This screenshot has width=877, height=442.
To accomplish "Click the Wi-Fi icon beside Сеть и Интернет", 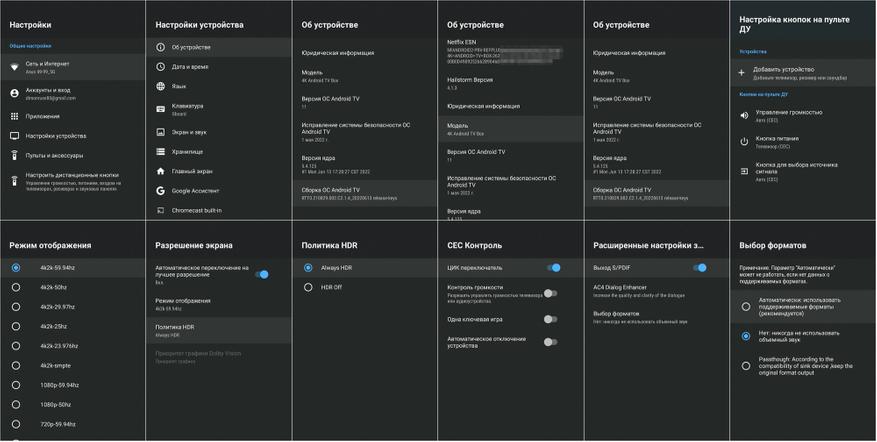I will [14, 67].
